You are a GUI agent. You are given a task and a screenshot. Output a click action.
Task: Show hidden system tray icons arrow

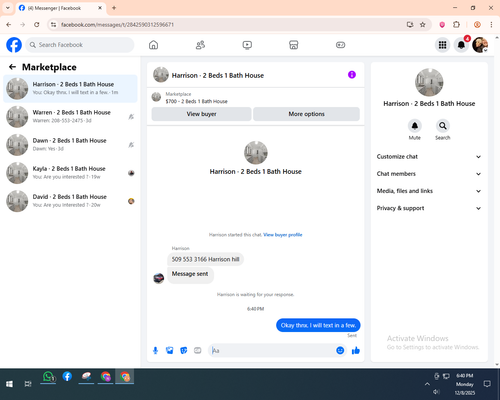pyautogui.click(x=427, y=384)
